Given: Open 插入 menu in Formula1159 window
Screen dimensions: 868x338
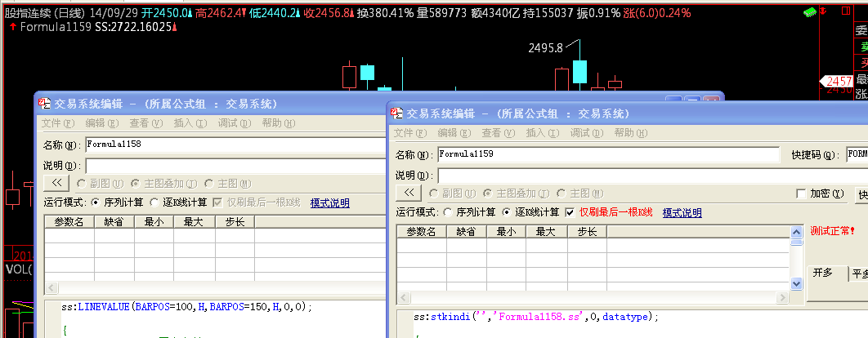Looking at the screenshot, I should tap(543, 133).
